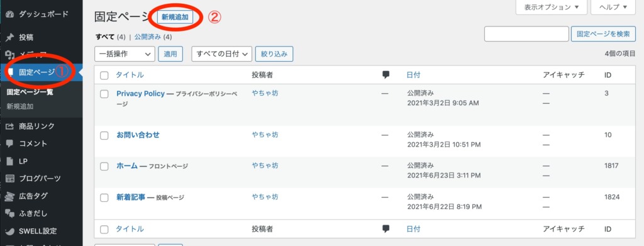This screenshot has height=246, width=644.
Task: Open Dashboard via its gauge icon
Action: coord(10,14)
